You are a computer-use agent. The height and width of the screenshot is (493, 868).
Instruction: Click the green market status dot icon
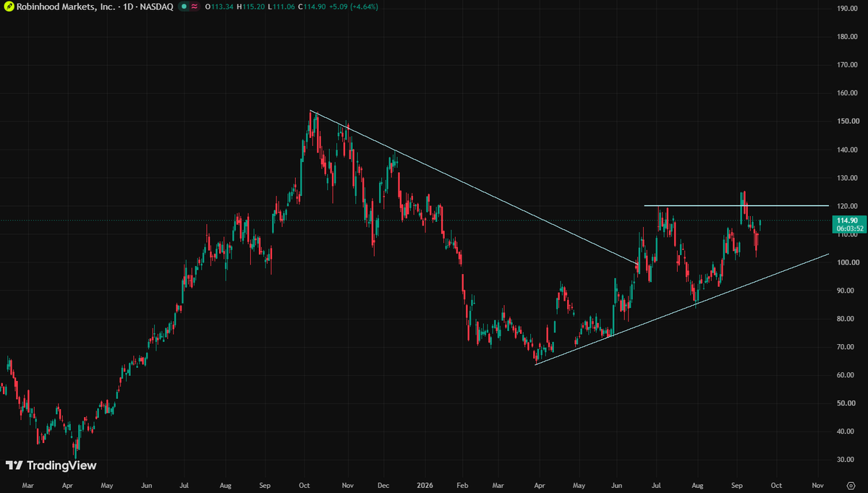184,7
